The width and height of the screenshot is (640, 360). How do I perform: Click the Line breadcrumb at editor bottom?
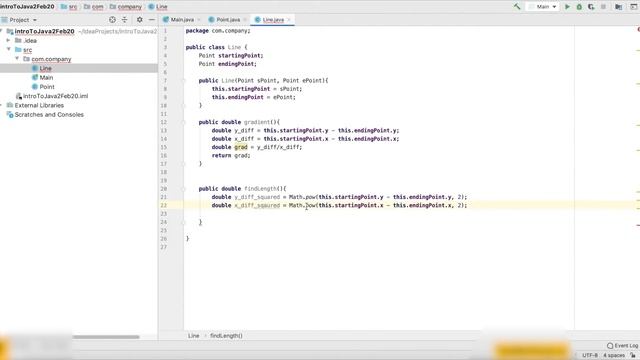click(193, 336)
